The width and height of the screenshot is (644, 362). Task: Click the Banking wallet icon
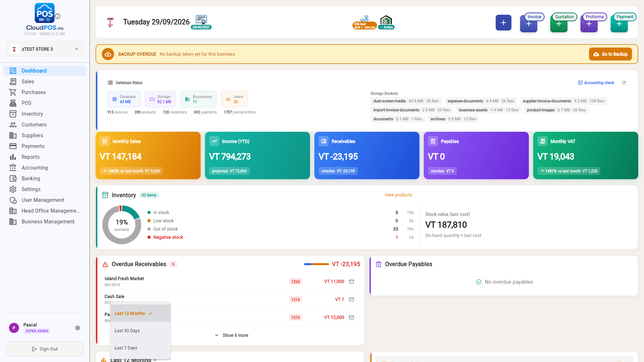[13, 178]
